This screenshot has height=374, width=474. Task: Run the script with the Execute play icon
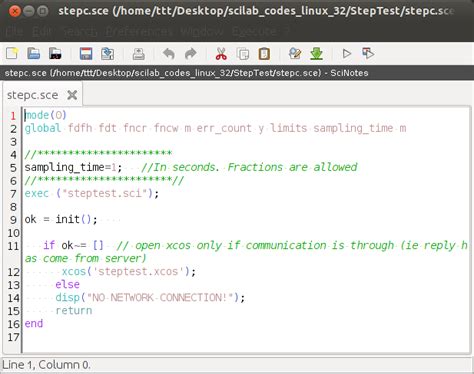tap(347, 53)
